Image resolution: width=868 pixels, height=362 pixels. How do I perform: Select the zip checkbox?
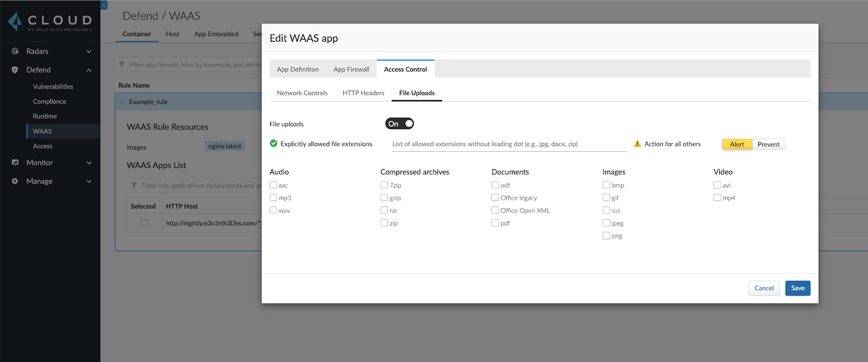[x=384, y=223]
